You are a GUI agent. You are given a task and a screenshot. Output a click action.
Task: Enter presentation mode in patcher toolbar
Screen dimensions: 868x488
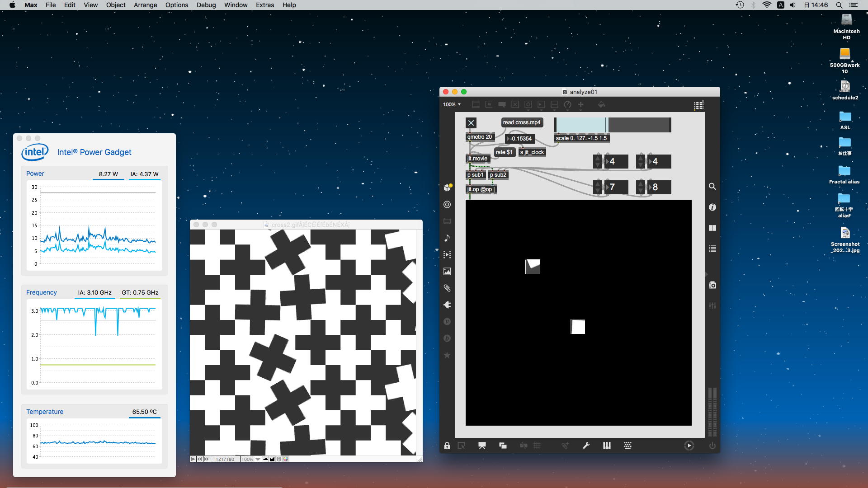[x=482, y=446]
